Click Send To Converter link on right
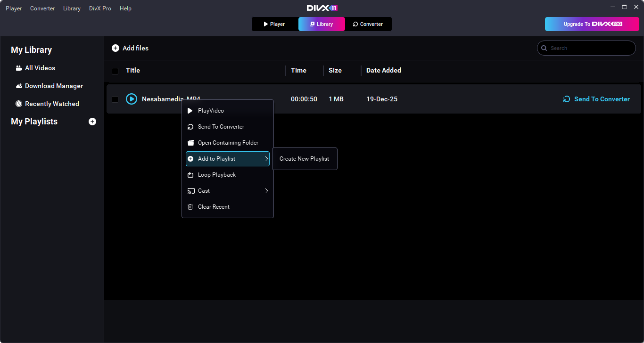Viewport: 644px width, 343px height. (x=596, y=99)
